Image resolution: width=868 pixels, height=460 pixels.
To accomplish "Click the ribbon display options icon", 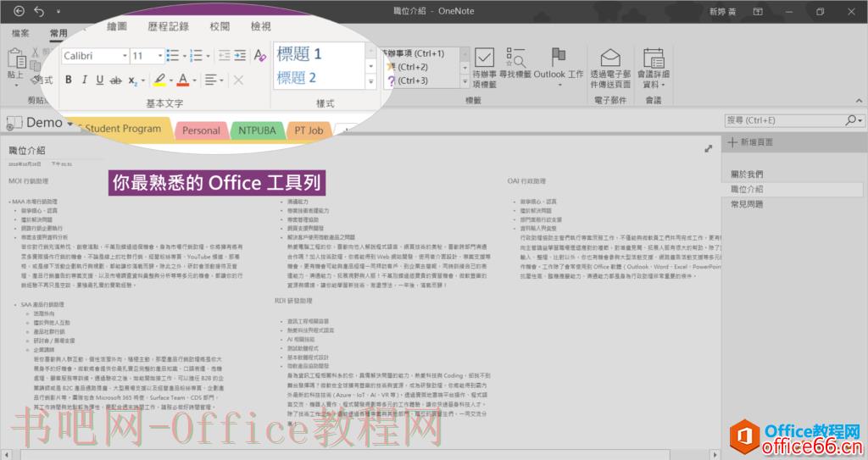I will click(x=759, y=11).
